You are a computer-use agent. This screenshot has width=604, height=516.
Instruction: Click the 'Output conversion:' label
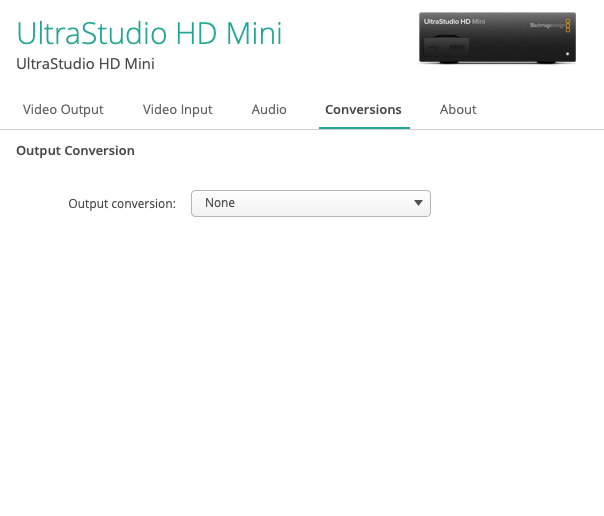click(122, 204)
